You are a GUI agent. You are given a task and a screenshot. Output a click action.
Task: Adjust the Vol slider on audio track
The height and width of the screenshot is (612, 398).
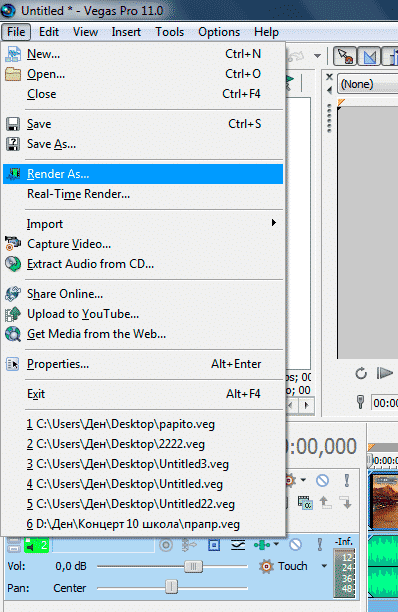(193, 566)
